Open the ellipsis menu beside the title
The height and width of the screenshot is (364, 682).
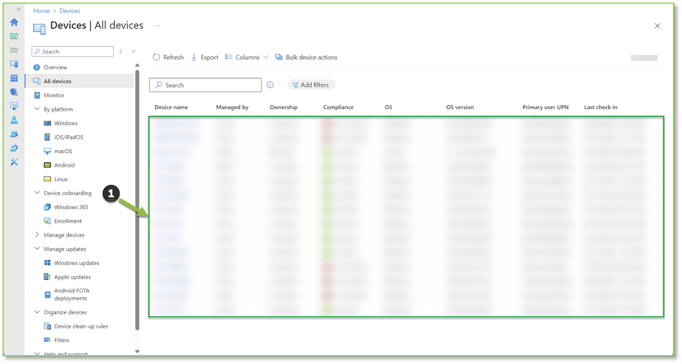[157, 26]
